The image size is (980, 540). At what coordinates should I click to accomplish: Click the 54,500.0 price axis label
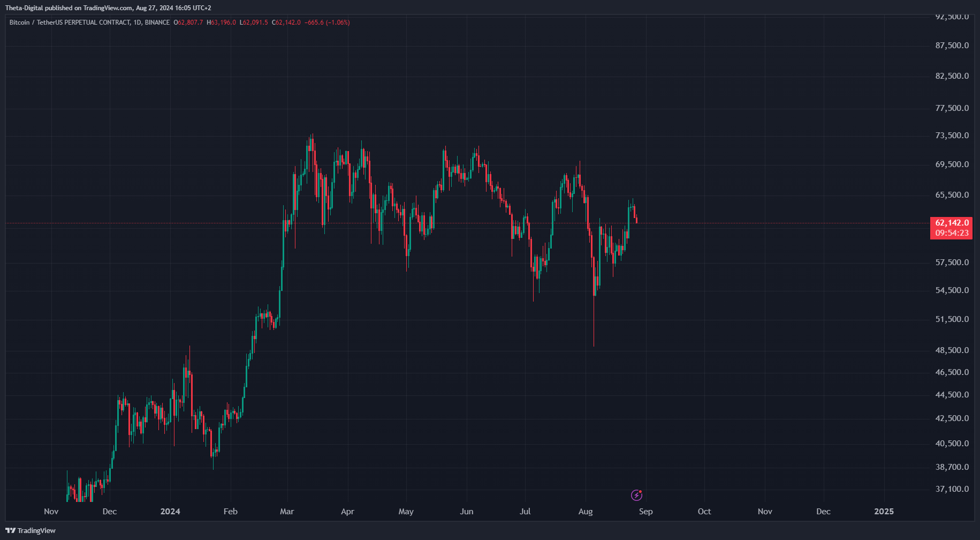[x=952, y=290]
